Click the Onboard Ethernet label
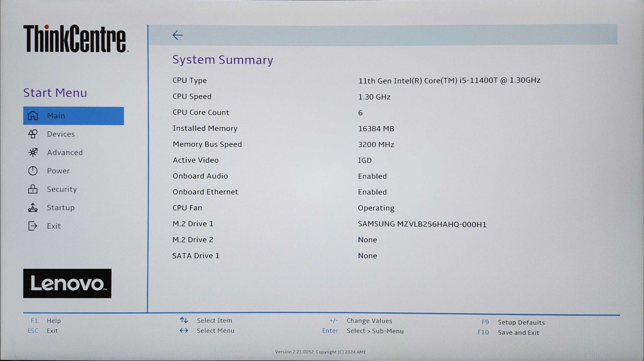This screenshot has width=644, height=361. click(206, 192)
